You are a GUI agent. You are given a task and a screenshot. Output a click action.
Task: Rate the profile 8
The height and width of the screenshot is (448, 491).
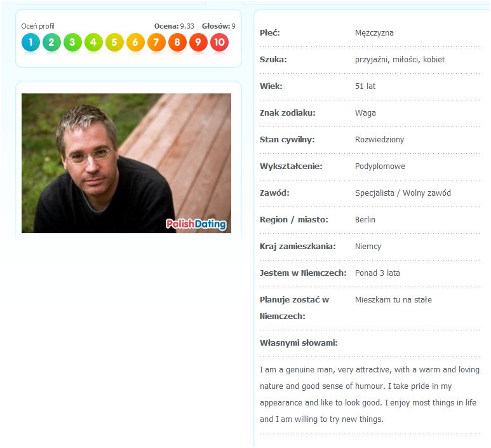click(178, 43)
